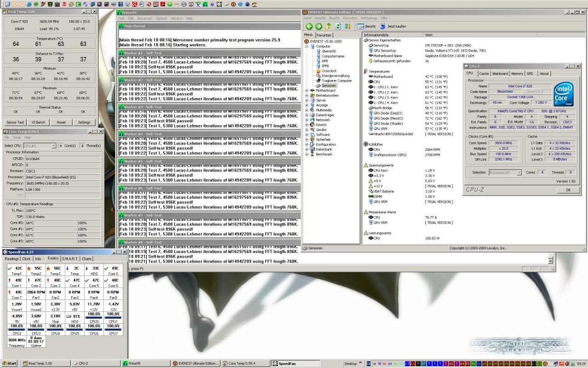Switch to the About tab in CPU-Z
This screenshot has height=368, width=588.
(x=544, y=74)
